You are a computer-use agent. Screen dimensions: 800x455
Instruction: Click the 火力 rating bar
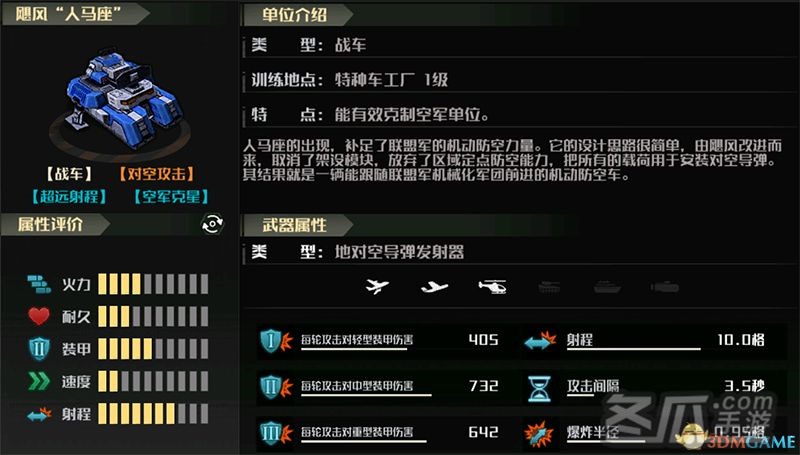click(x=153, y=284)
